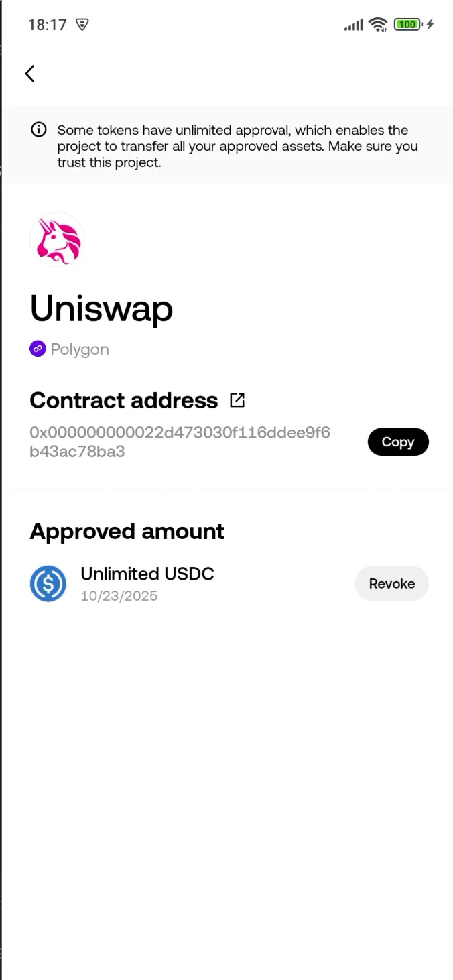Screen dimensions: 453x980
Task: Tap the battery indicator icon
Action: tap(408, 25)
